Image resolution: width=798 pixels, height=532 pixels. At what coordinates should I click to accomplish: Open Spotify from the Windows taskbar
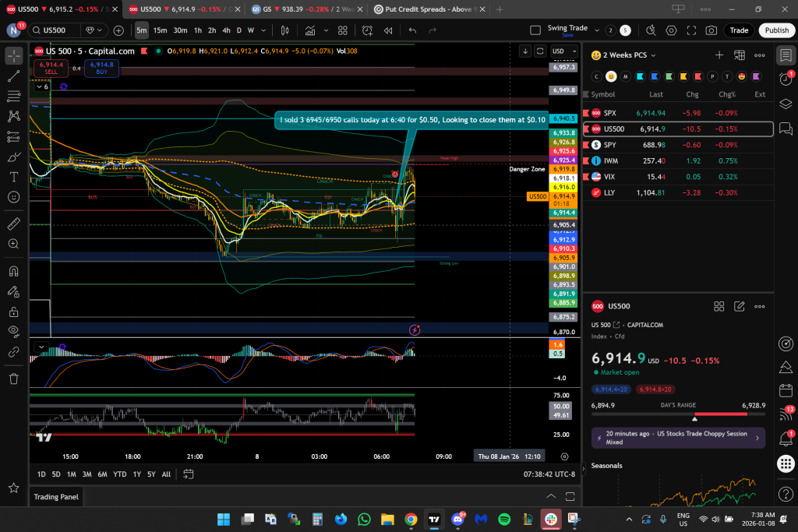(x=504, y=519)
